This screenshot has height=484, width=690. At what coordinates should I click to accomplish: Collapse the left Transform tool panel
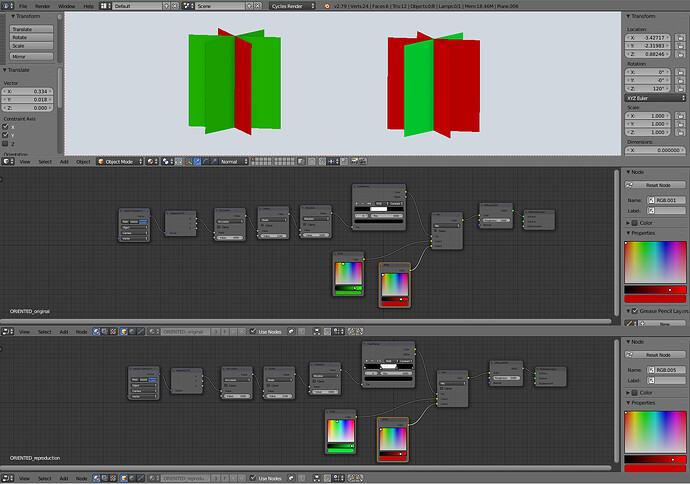click(13, 16)
